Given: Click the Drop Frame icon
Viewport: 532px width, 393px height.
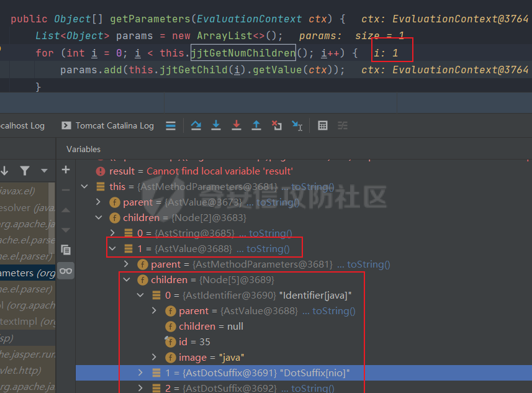Looking at the screenshot, I should click(277, 125).
